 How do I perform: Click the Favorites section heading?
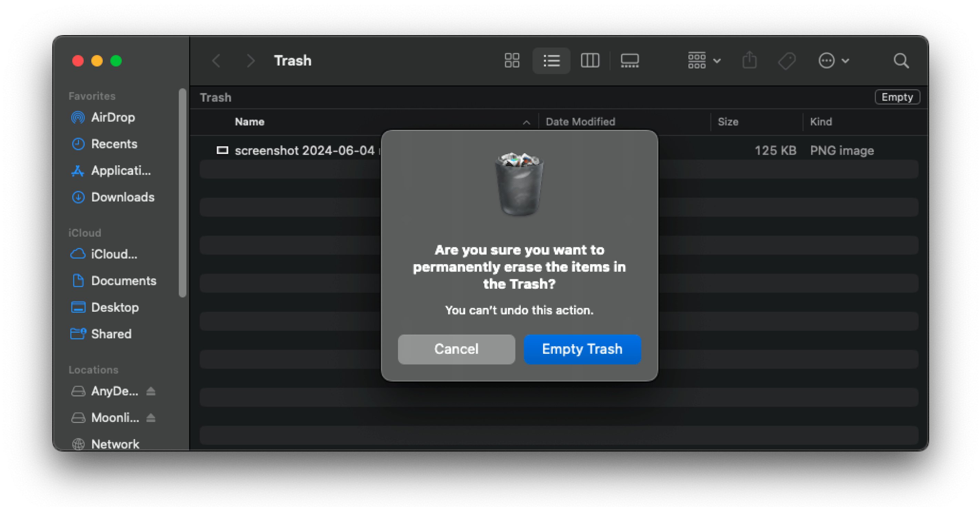click(92, 96)
